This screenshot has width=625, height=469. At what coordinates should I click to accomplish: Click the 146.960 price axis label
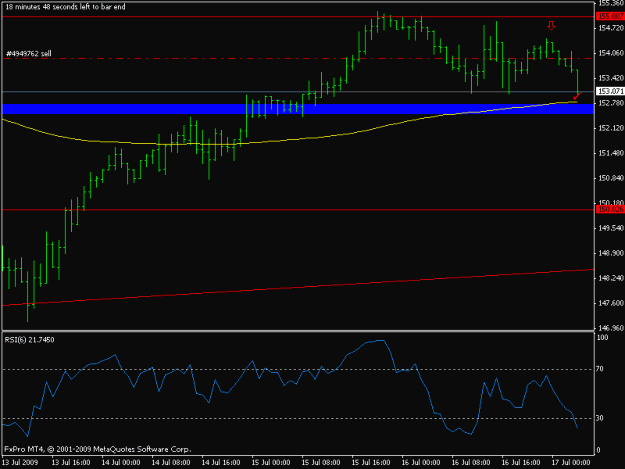click(611, 328)
